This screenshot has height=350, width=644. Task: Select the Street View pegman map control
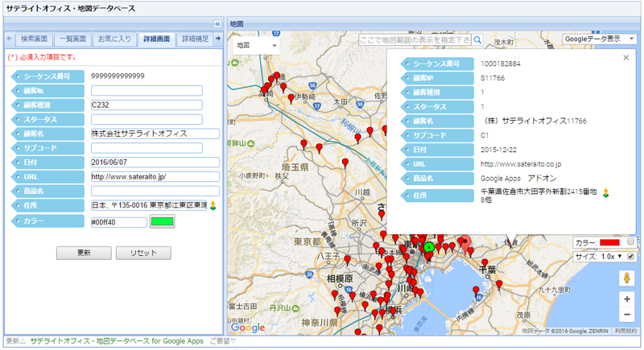(627, 278)
